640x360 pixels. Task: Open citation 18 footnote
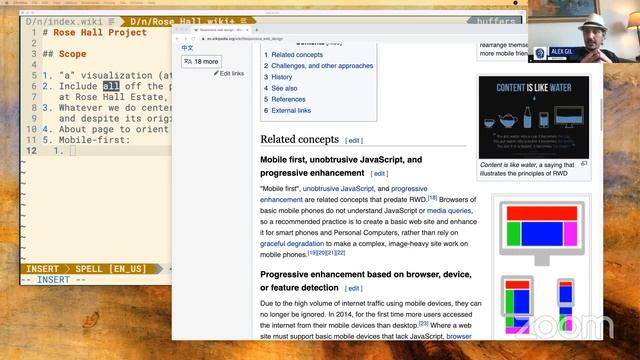pyautogui.click(x=432, y=198)
